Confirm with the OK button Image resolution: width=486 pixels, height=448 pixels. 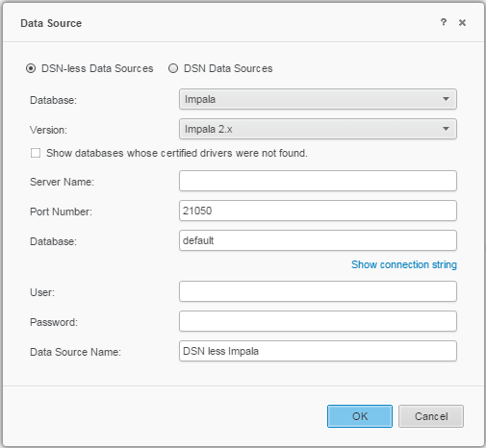pos(360,416)
